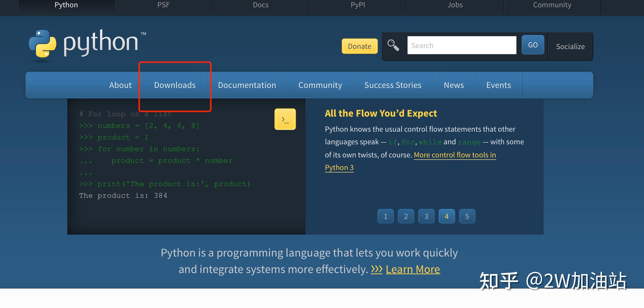Select slide 5 in the carousel
The height and width of the screenshot is (308, 644).
point(467,216)
